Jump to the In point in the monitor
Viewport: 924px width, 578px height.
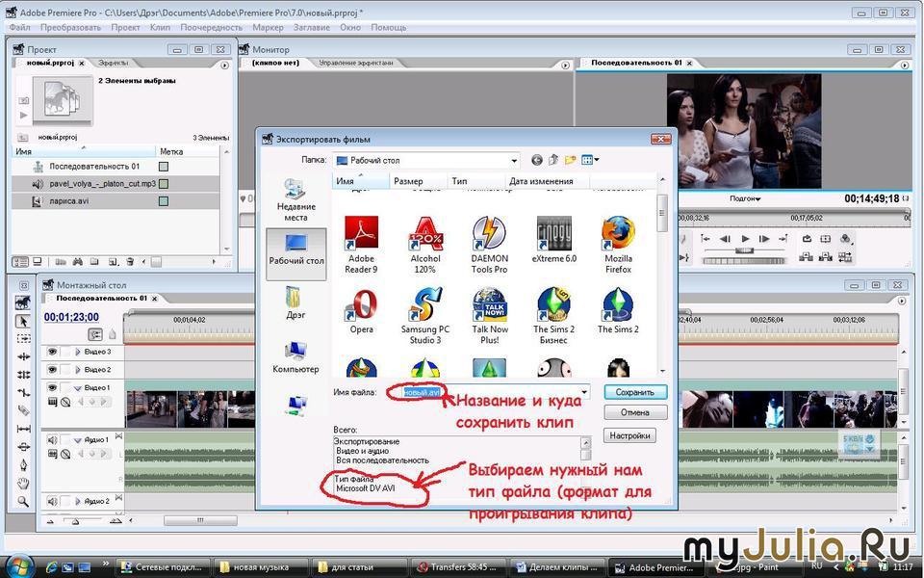click(x=706, y=239)
